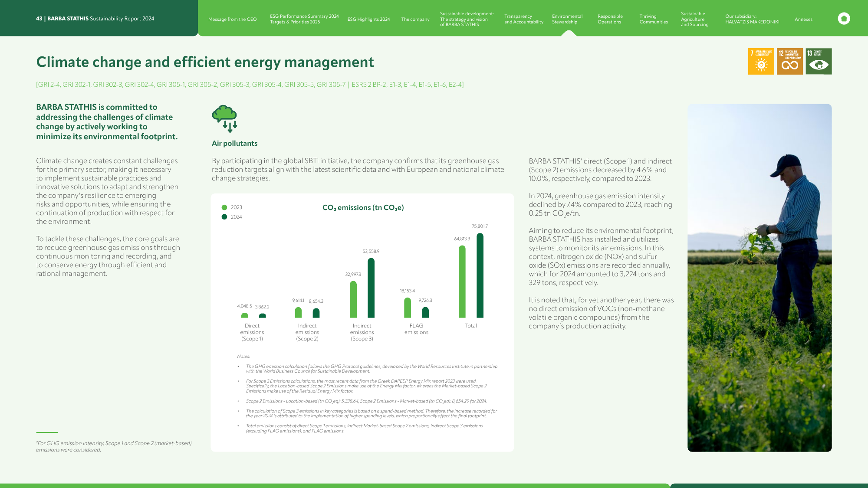Click the SDG 12 Responsible Consumption icon
The height and width of the screenshot is (488, 868).
(x=789, y=61)
